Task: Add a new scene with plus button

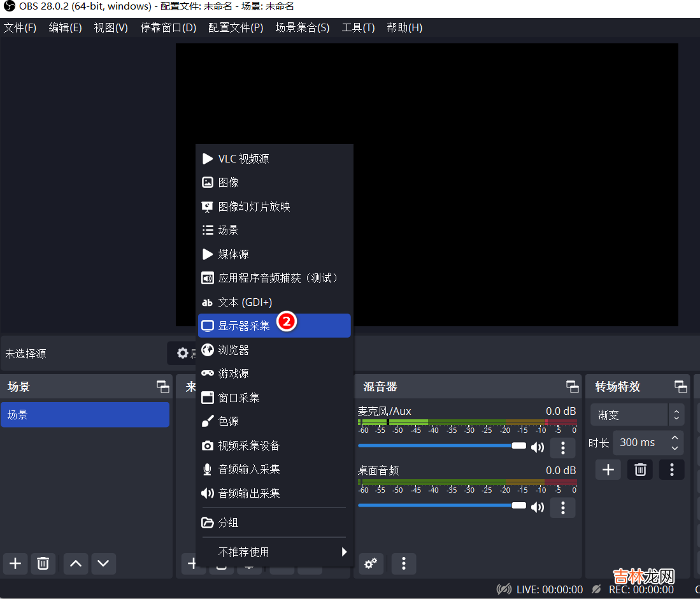Action: coord(15,563)
